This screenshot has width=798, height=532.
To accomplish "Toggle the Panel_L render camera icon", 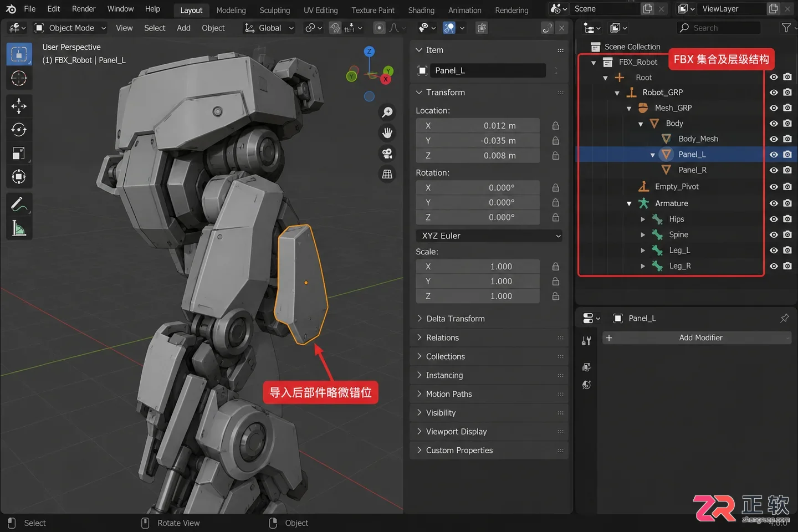I will tap(787, 155).
